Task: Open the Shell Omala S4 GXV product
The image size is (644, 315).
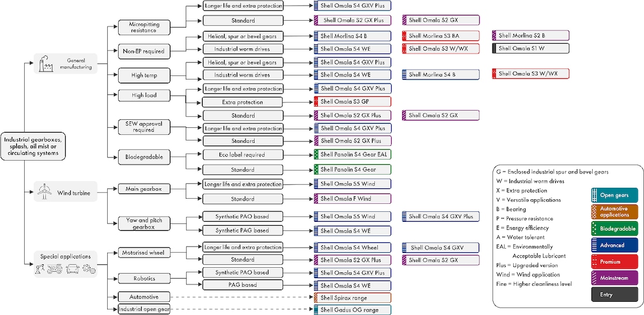Action: tap(441, 247)
